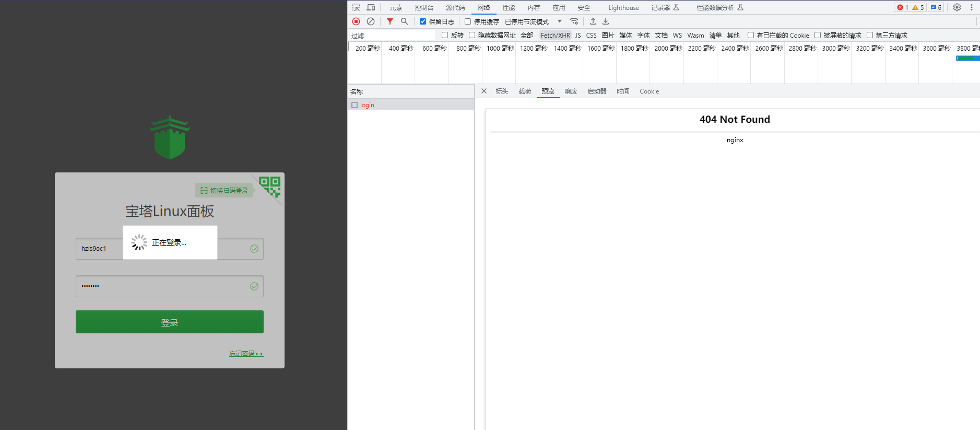Viewport: 980px width, 430px height.
Task: Select the login request in list
Action: pos(411,105)
